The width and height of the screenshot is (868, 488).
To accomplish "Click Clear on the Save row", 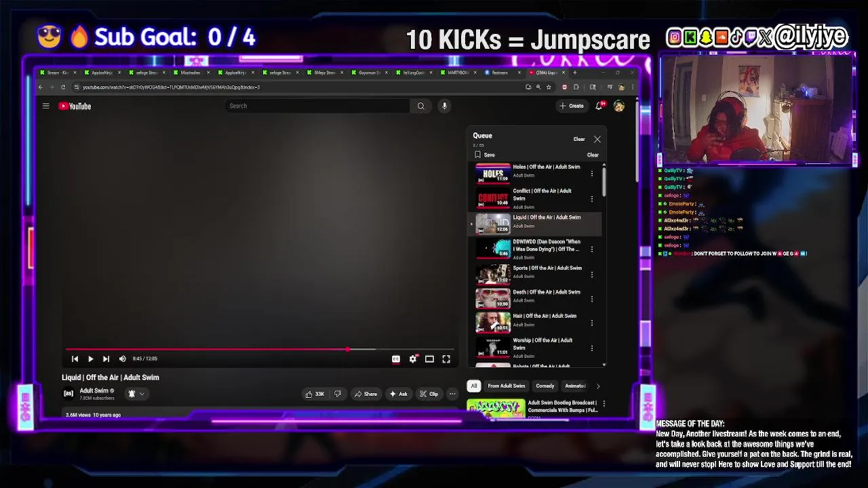I will (593, 155).
